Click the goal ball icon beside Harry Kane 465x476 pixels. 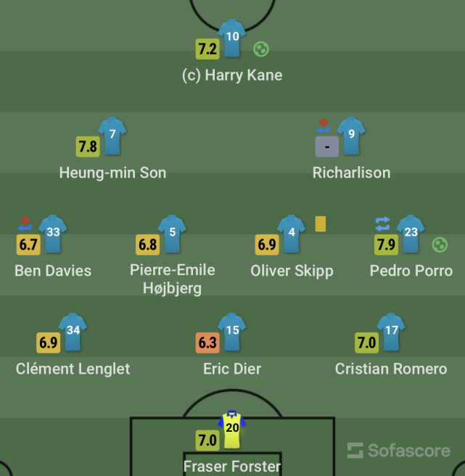click(261, 49)
